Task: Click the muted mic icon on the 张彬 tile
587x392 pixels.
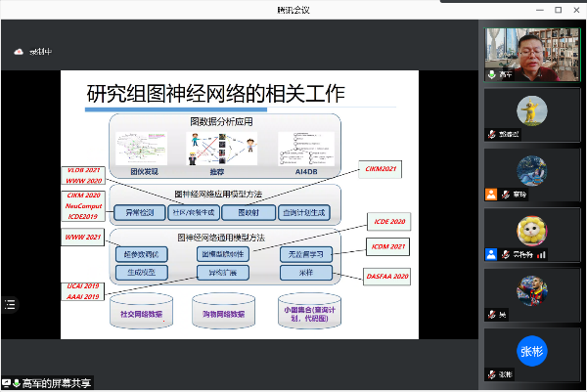Action: click(492, 374)
